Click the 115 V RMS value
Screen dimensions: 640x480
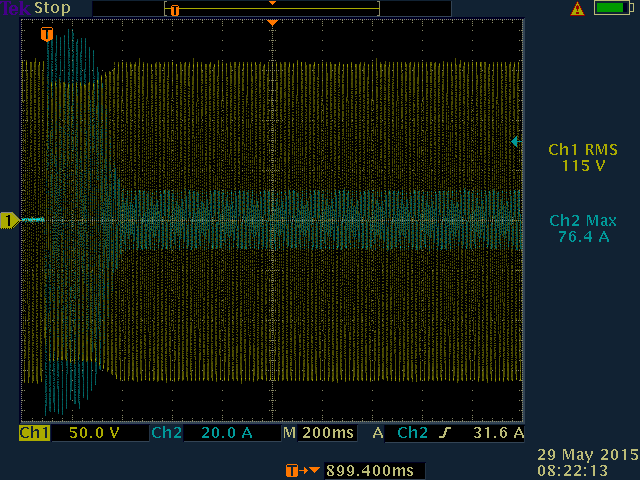point(584,166)
